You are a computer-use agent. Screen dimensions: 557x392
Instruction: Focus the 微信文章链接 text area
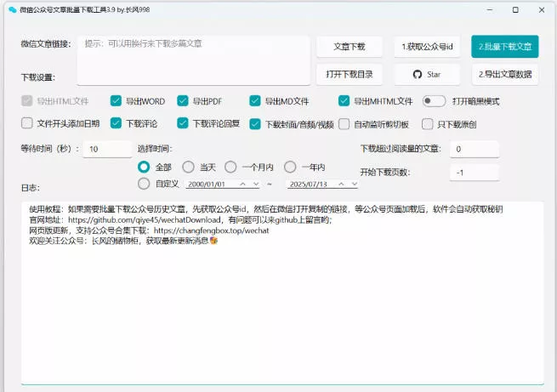point(194,60)
